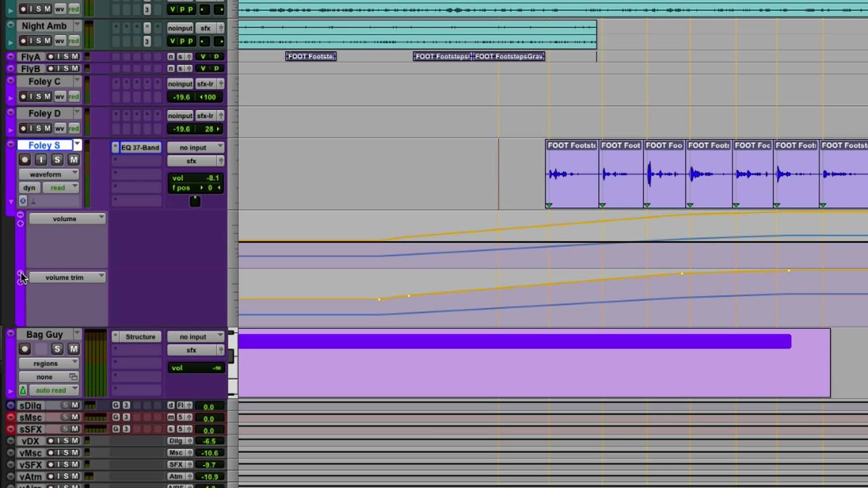Click the G group icon on sDilg

[116, 405]
